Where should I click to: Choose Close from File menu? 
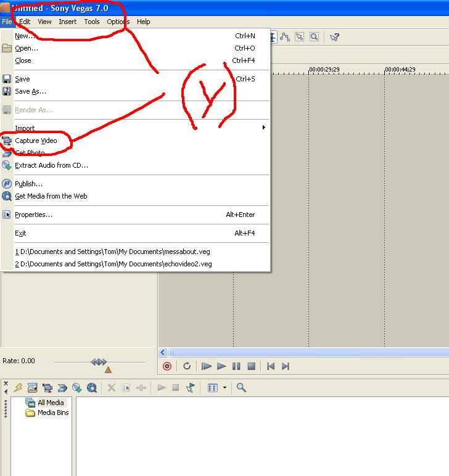pos(135,60)
